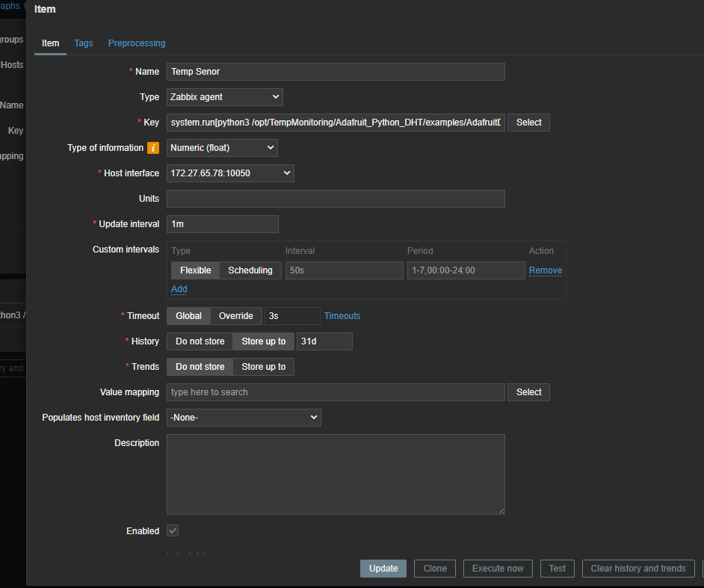Image resolution: width=704 pixels, height=588 pixels.
Task: Switch to the Tags tab
Action: pyautogui.click(x=84, y=43)
